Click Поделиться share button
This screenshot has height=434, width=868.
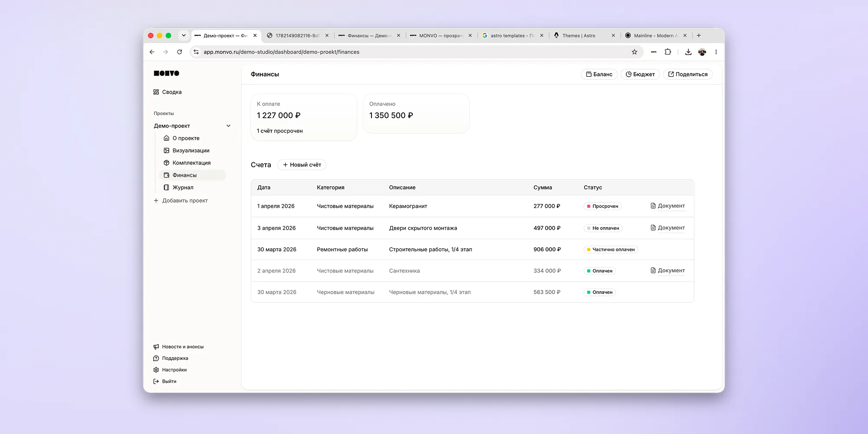coord(687,74)
